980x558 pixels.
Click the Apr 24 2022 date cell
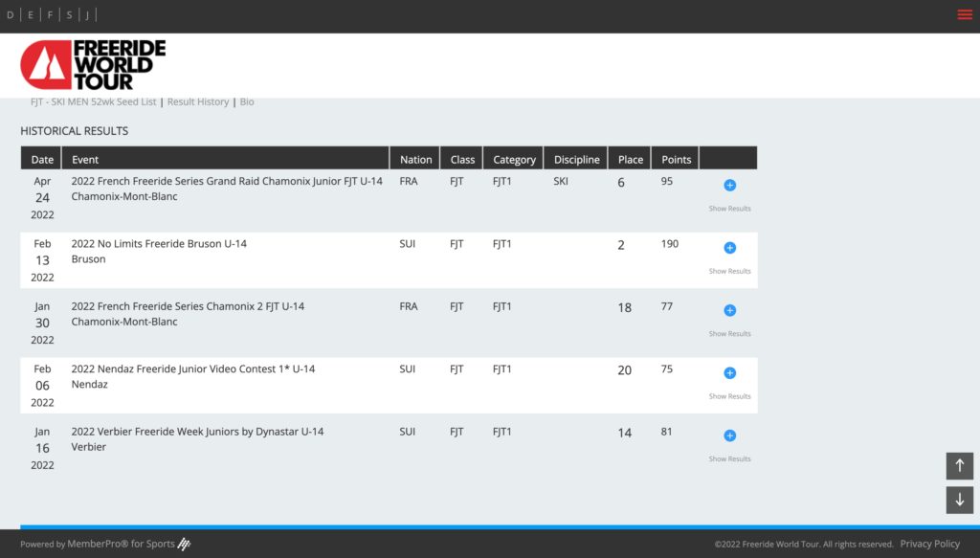[x=42, y=197]
